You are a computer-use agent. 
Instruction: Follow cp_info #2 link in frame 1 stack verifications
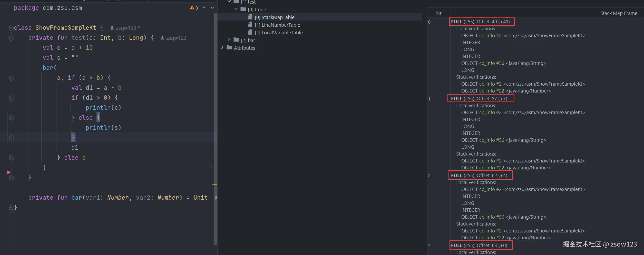(x=490, y=161)
